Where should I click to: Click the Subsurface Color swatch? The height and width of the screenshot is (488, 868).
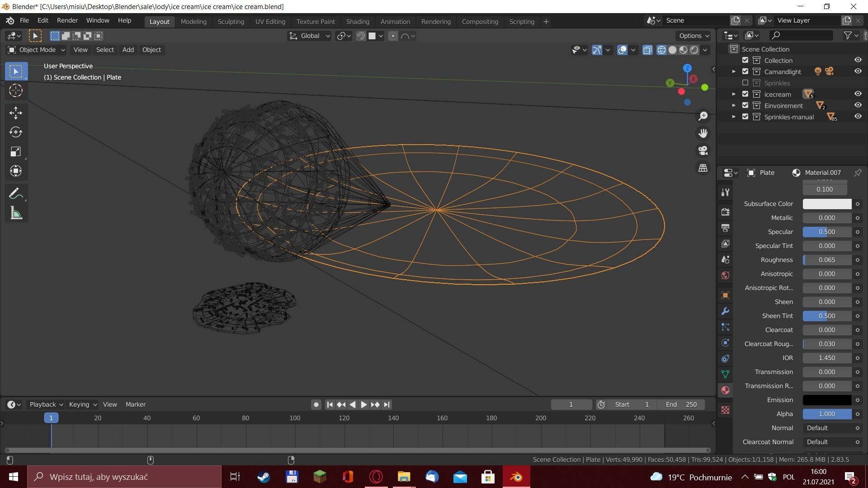[826, 204]
